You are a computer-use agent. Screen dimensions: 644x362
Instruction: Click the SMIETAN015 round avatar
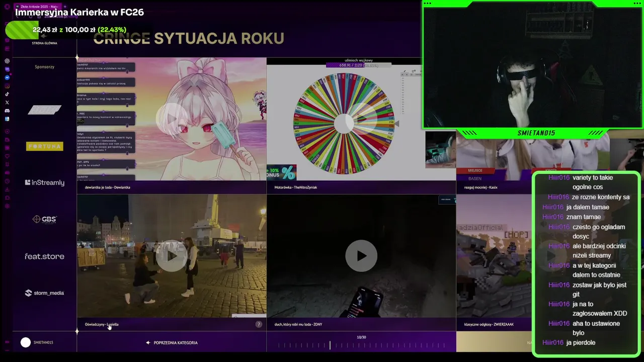coord(26,342)
